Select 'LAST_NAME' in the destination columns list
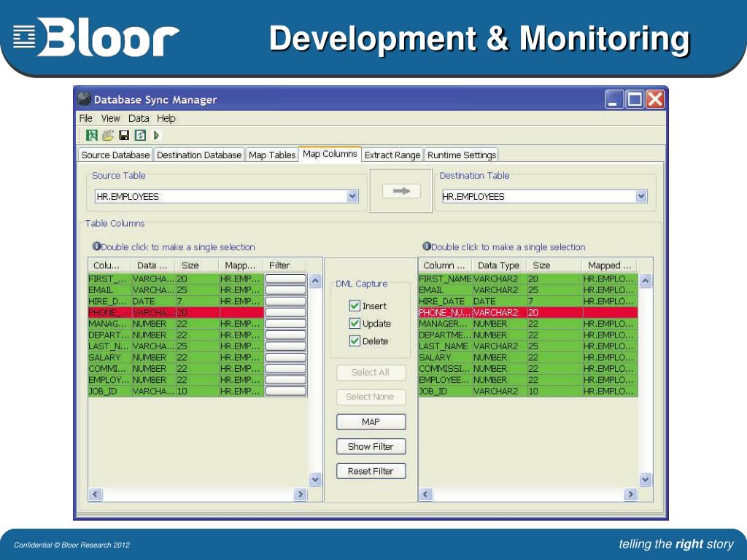 [x=445, y=346]
